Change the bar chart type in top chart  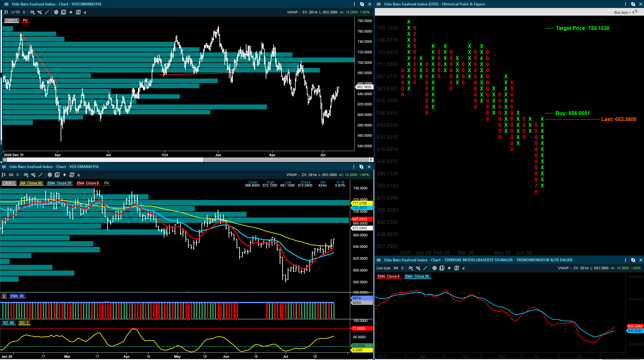(6, 12)
